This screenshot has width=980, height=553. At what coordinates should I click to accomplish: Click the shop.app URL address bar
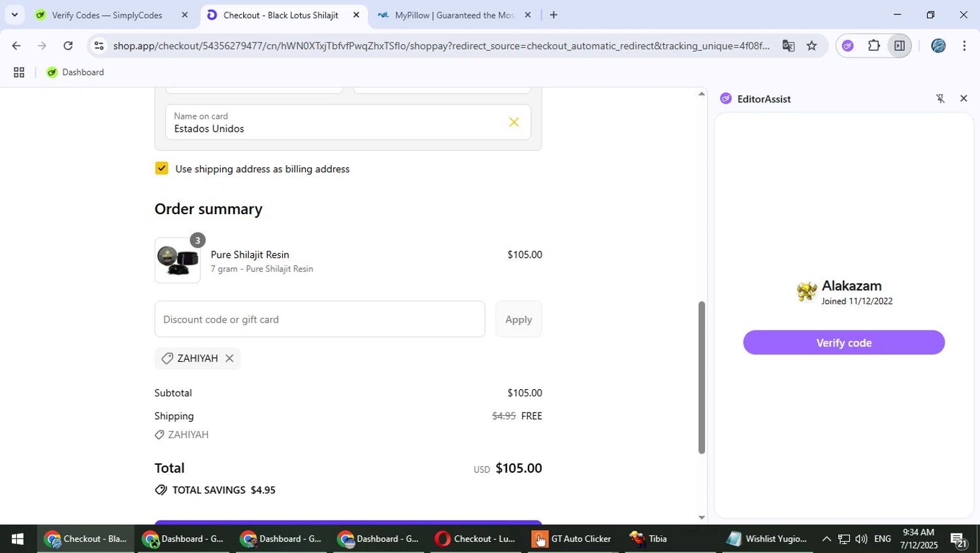coord(441,46)
